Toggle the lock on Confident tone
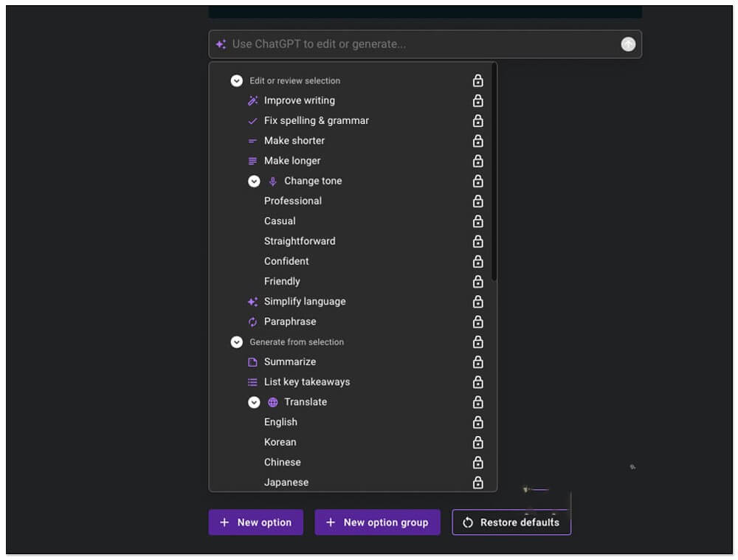The image size is (738, 560). click(477, 262)
